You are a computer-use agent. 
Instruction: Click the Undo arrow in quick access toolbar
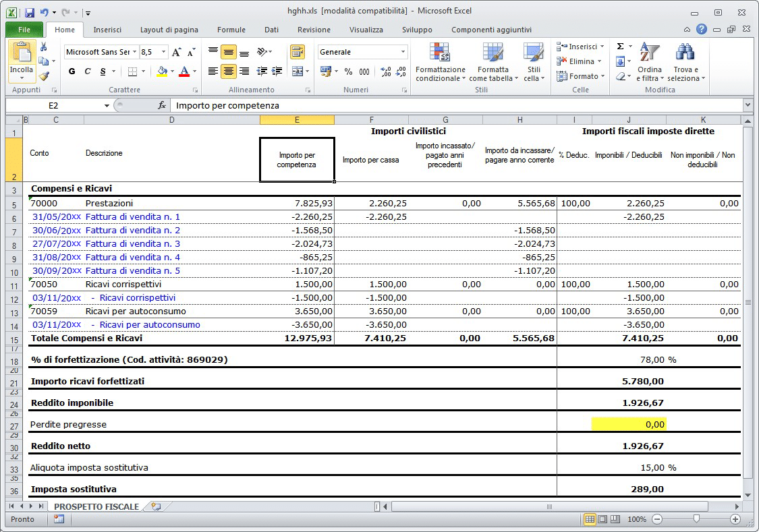click(x=44, y=13)
